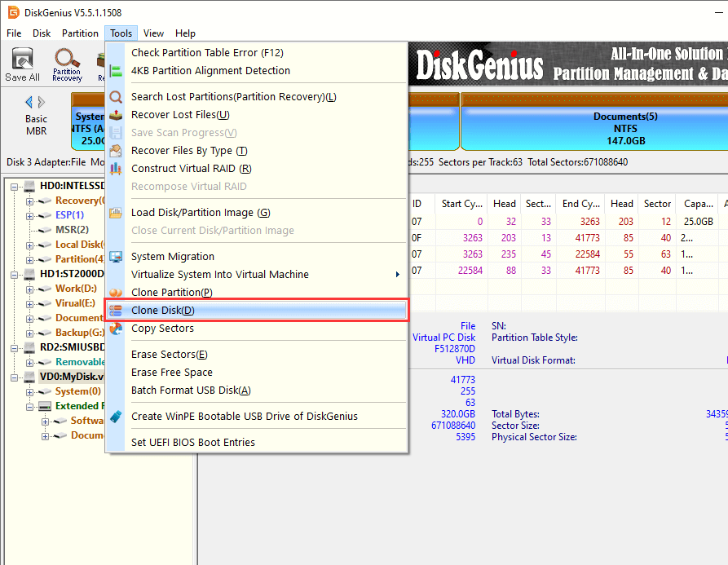Click the Save All toolbar icon

(x=22, y=64)
